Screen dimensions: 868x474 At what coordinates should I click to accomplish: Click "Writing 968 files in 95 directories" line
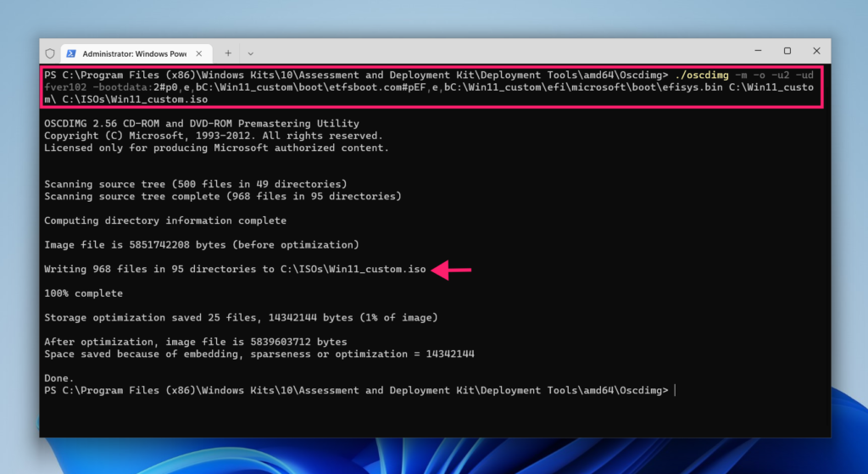point(236,269)
